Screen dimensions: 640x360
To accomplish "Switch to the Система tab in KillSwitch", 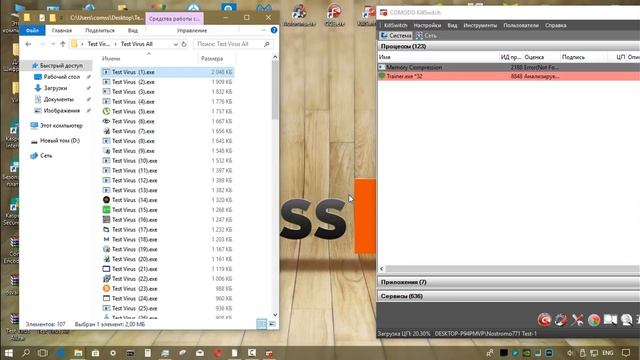I will pyautogui.click(x=396, y=36).
